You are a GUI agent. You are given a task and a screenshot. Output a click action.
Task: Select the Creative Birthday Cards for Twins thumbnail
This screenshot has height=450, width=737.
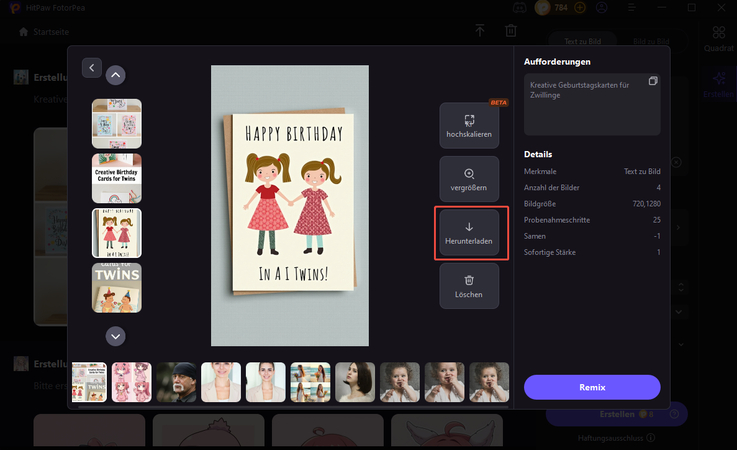point(117,178)
